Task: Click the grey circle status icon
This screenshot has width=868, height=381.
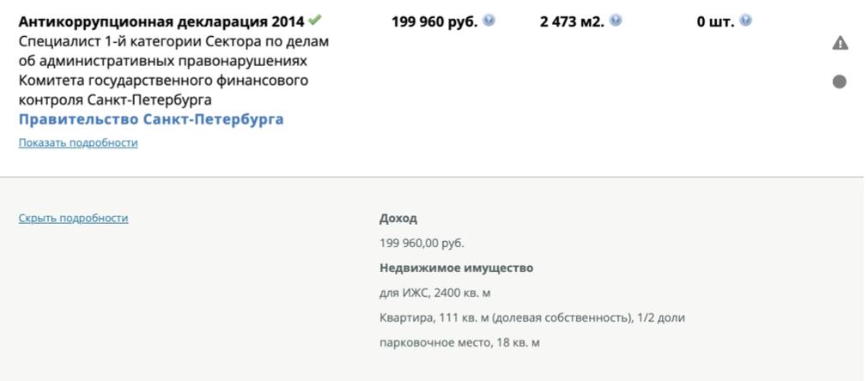Action: tap(840, 82)
